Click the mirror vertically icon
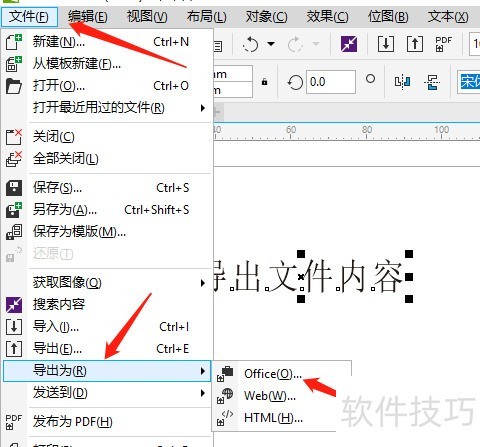 coord(432,82)
